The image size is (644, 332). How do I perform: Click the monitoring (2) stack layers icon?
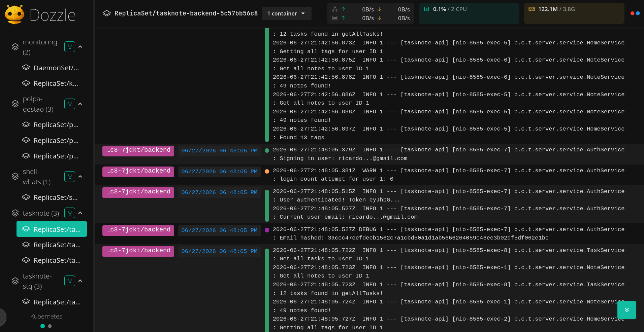click(15, 47)
